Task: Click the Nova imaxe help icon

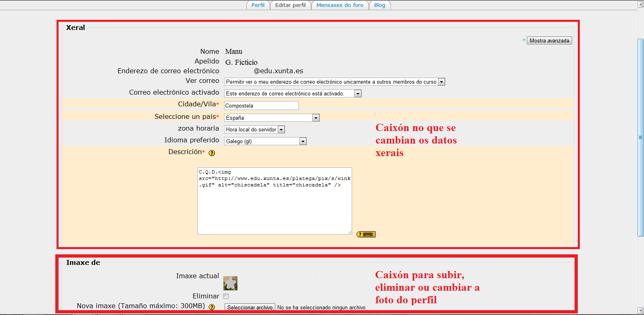Action: tap(212, 307)
